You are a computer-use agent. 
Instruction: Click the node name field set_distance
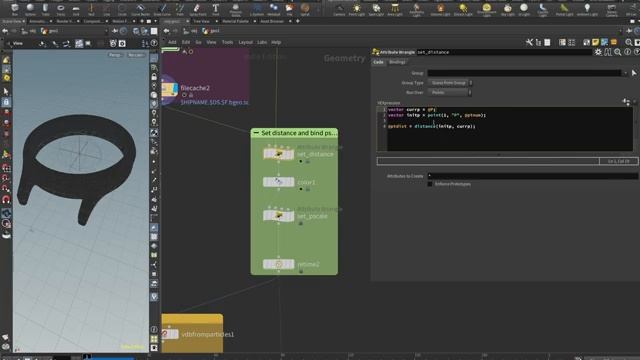(504, 52)
